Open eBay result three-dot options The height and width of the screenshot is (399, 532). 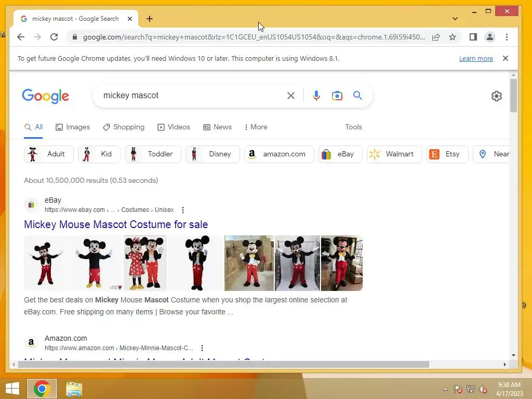[x=183, y=210]
